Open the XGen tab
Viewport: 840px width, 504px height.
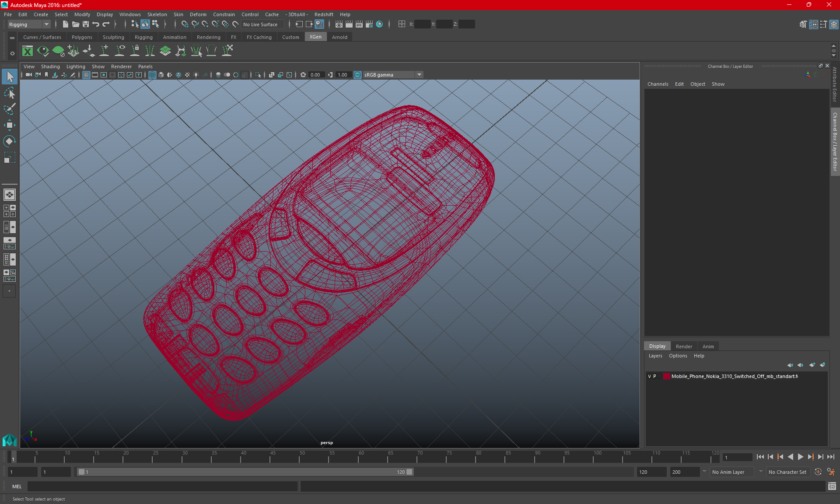pyautogui.click(x=315, y=37)
